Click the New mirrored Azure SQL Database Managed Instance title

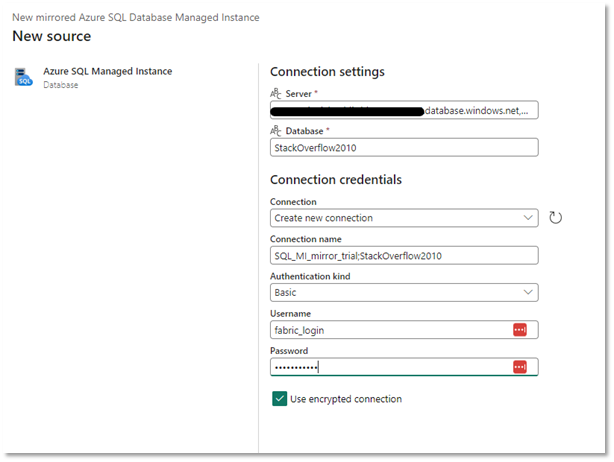[x=136, y=17]
